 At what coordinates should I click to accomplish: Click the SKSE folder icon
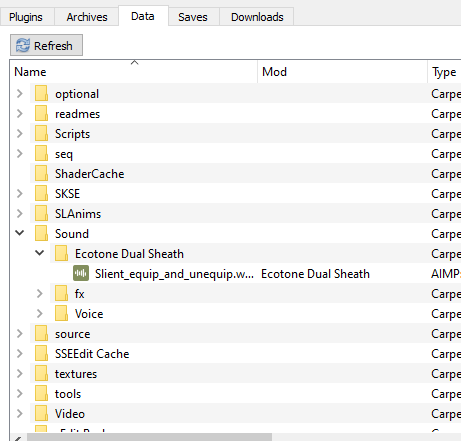point(41,193)
